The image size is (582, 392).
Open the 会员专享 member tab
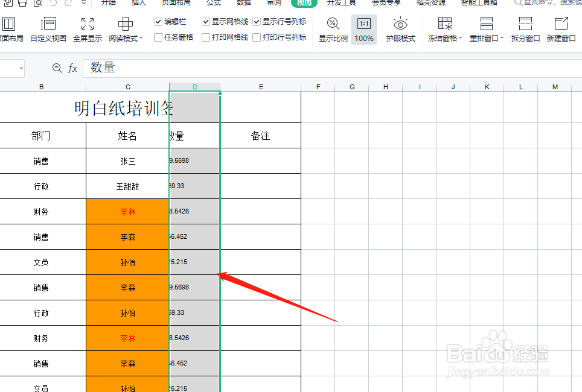pyautogui.click(x=386, y=3)
